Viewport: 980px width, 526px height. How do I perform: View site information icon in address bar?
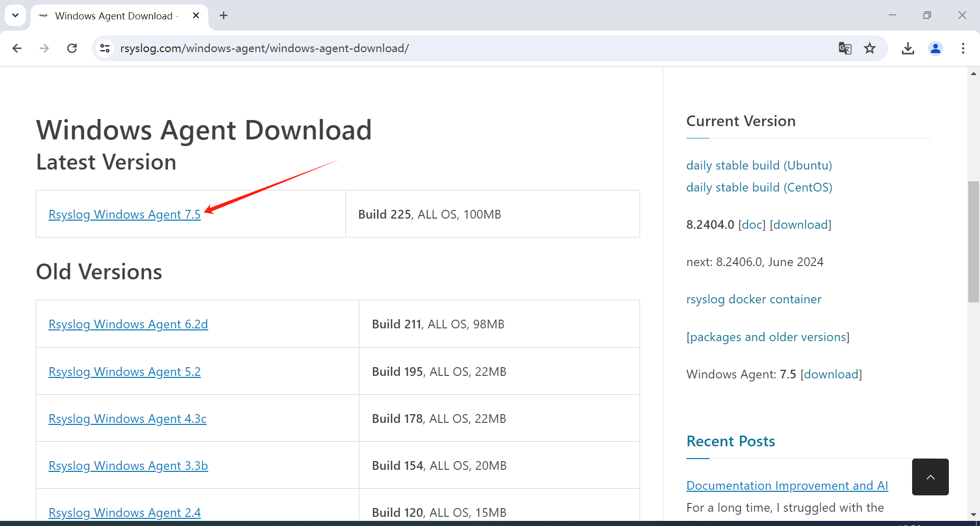click(105, 48)
